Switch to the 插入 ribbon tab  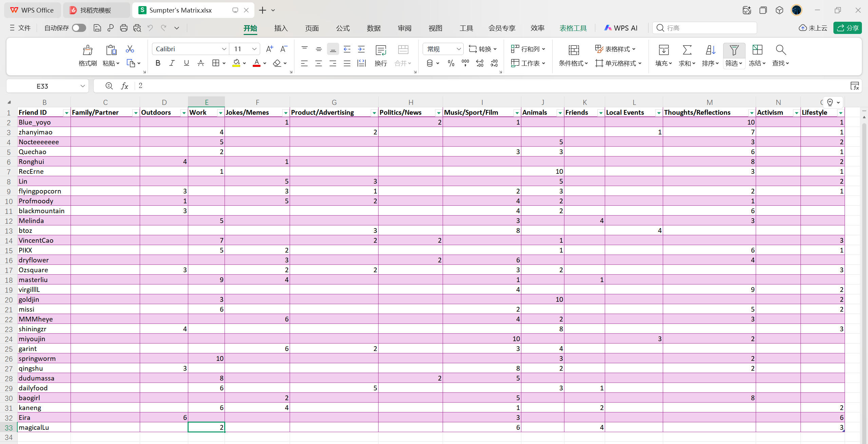click(x=281, y=28)
